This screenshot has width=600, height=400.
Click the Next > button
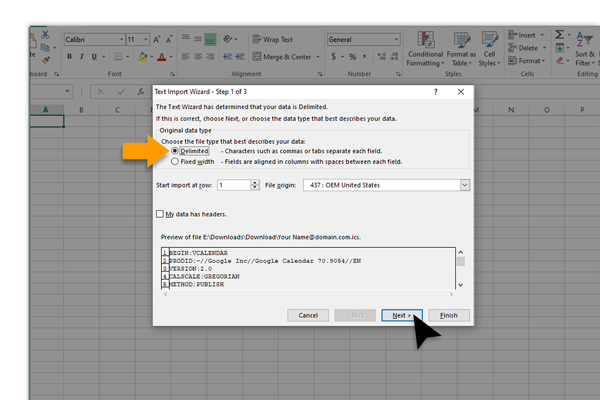pyautogui.click(x=402, y=315)
